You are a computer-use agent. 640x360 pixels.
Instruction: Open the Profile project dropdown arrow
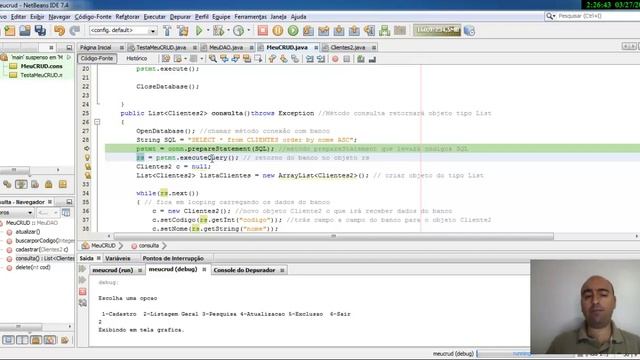[248, 31]
